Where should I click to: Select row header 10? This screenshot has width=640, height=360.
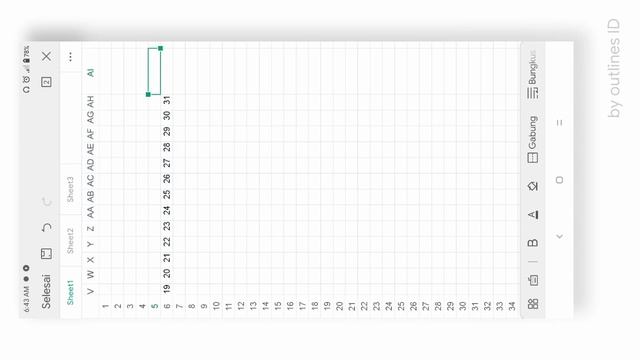216,305
